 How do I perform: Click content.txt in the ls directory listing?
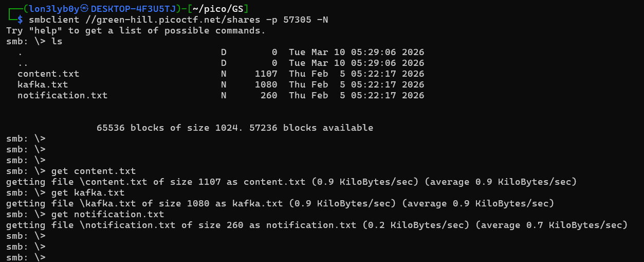click(48, 74)
